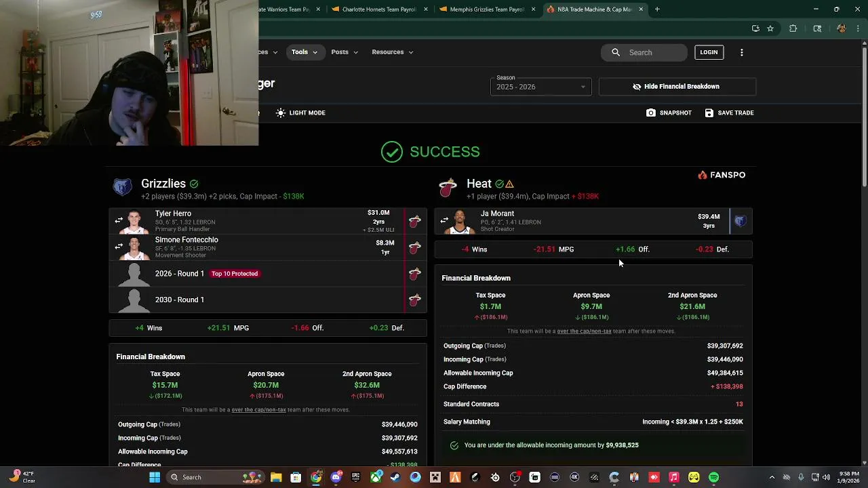The width and height of the screenshot is (868, 488).
Task: Click Simone Fontecchio's player headshot
Action: tap(134, 248)
